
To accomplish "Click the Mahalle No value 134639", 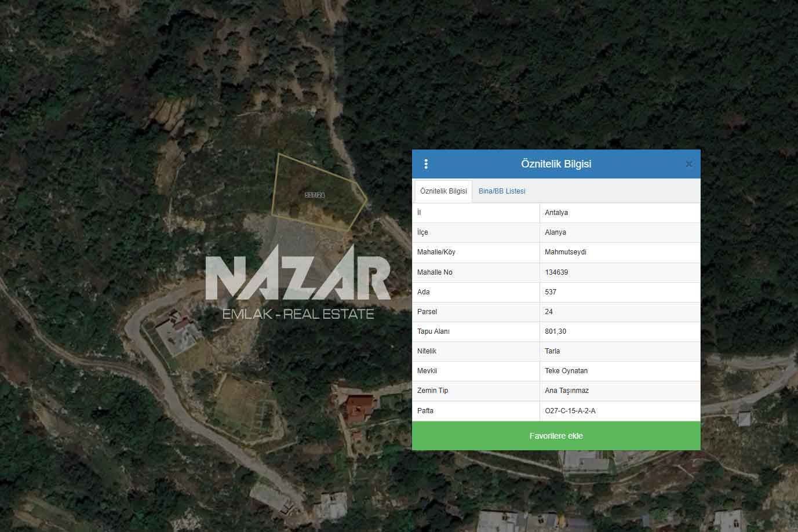I will 556,272.
